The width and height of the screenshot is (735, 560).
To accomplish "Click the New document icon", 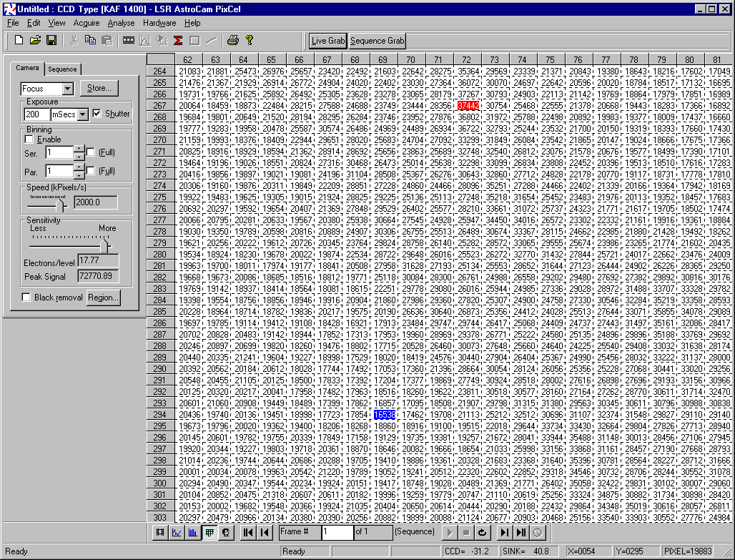I will coord(19,40).
